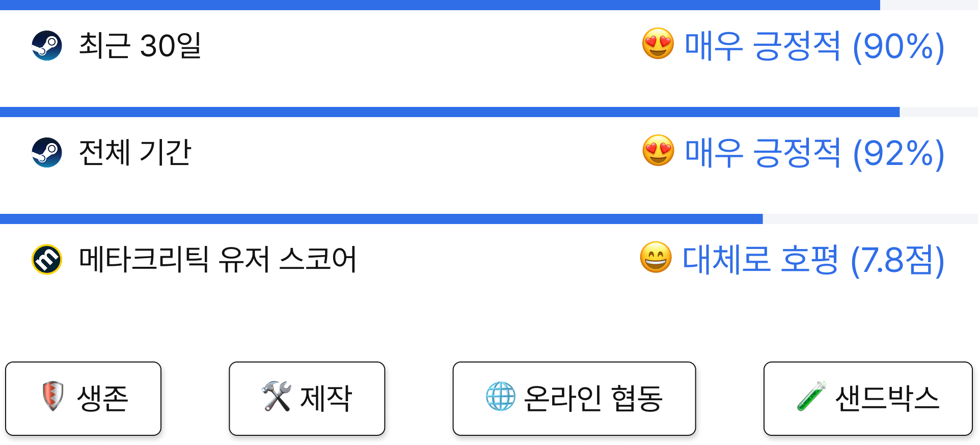Screen dimensions: 980x445
Task: Select the 샌드박스 tag button
Action: [868, 399]
